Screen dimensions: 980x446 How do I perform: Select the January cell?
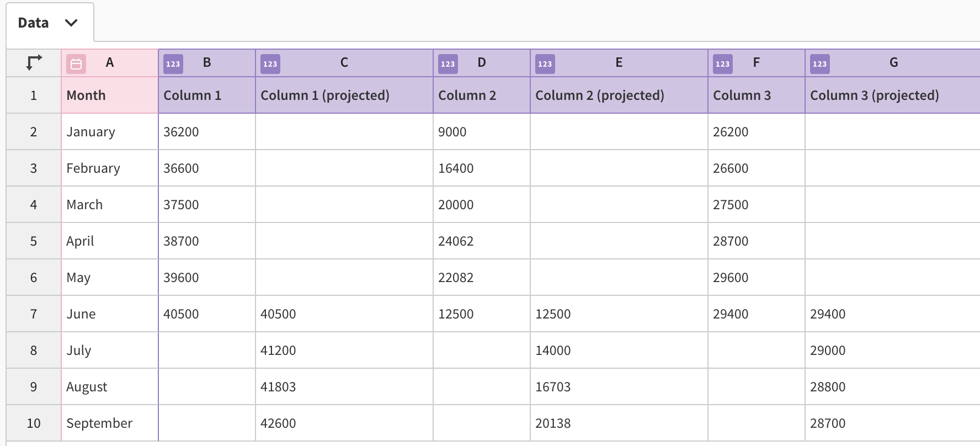tap(110, 132)
